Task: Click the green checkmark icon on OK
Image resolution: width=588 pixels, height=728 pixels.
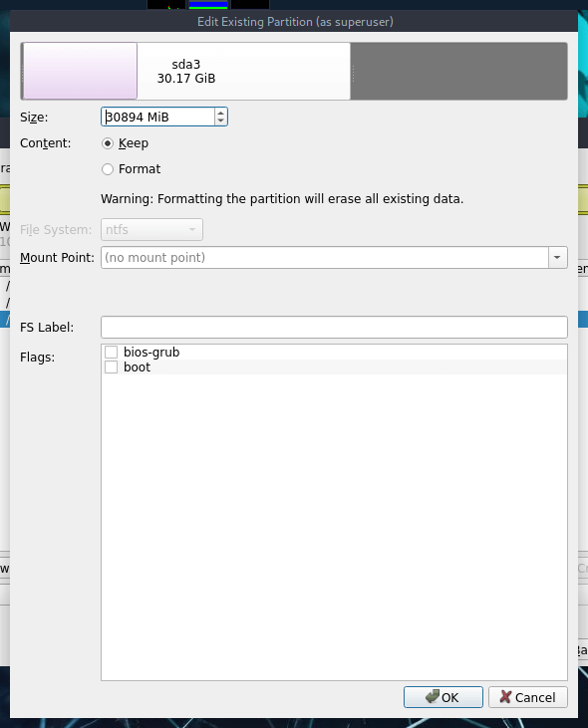Action: pos(432,696)
